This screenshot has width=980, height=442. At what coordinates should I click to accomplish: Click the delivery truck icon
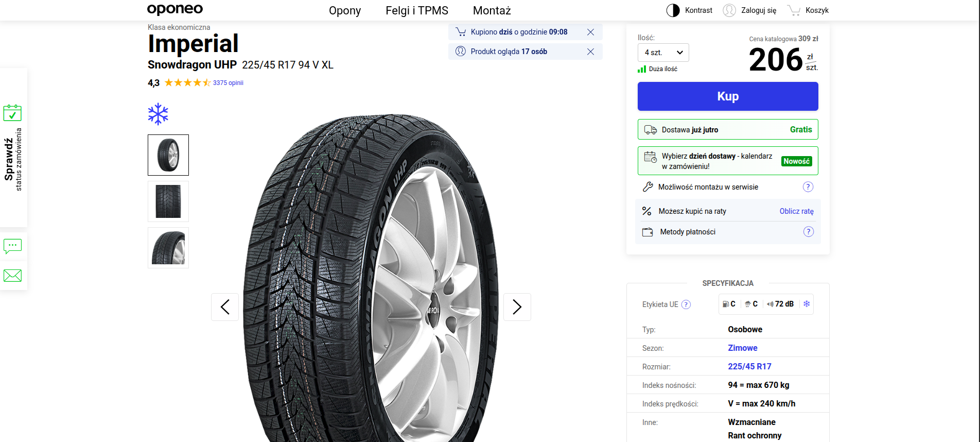[x=651, y=130]
